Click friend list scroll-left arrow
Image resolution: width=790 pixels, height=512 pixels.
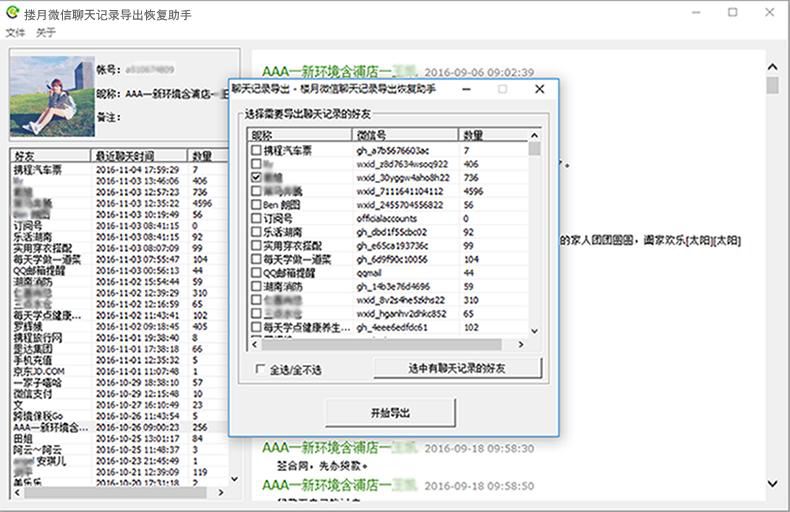[18, 492]
